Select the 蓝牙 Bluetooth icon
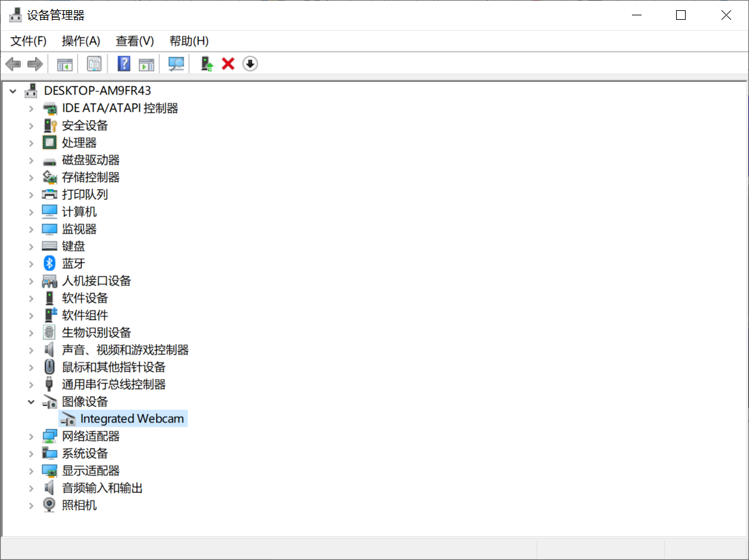This screenshot has height=560, width=749. pyautogui.click(x=50, y=263)
